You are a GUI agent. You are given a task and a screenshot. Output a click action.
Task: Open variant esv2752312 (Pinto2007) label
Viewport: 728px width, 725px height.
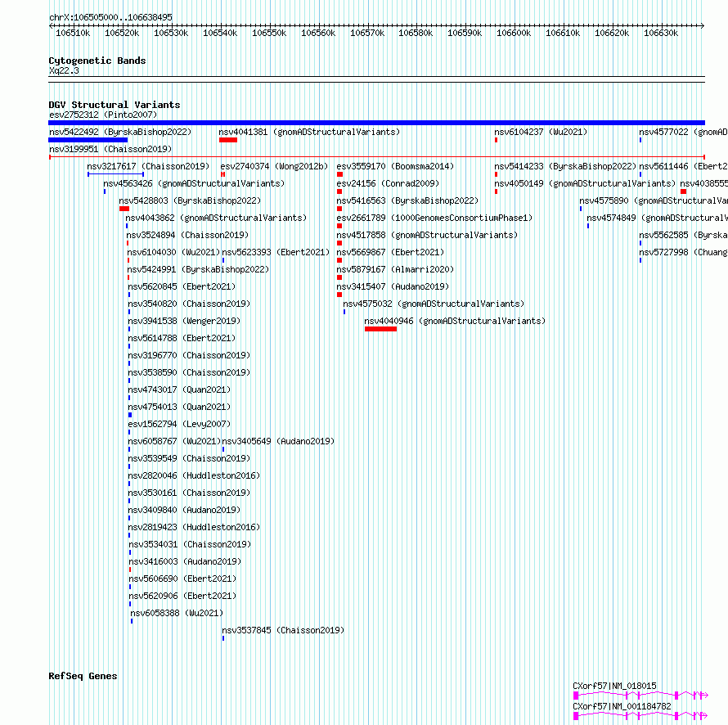pyautogui.click(x=103, y=115)
